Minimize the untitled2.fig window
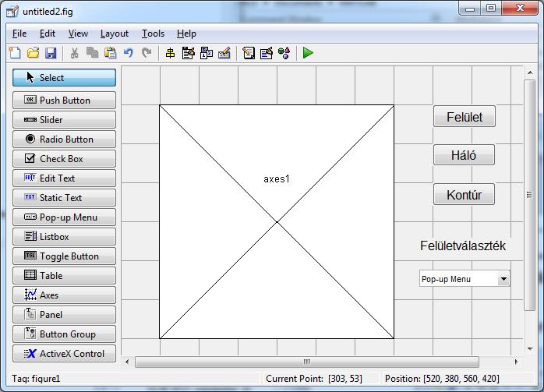The image size is (544, 392). click(470, 9)
